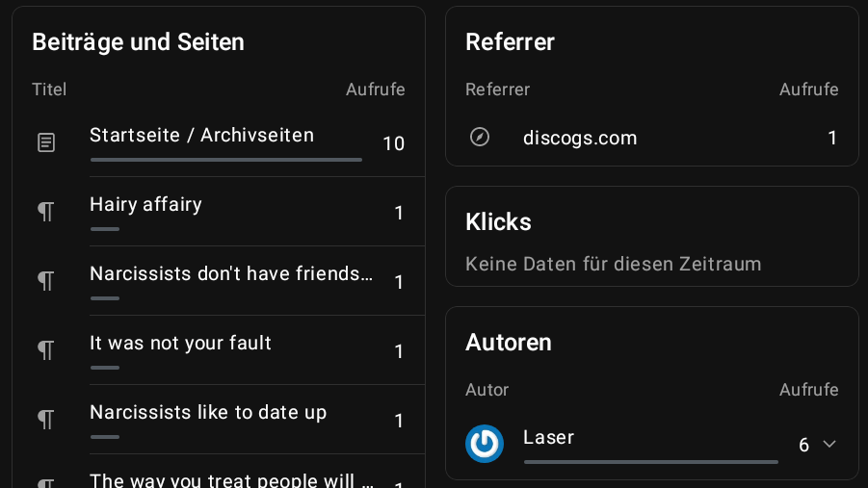Open the Narcissists don't have friends post
This screenshot has height=488, width=868.
[231, 273]
